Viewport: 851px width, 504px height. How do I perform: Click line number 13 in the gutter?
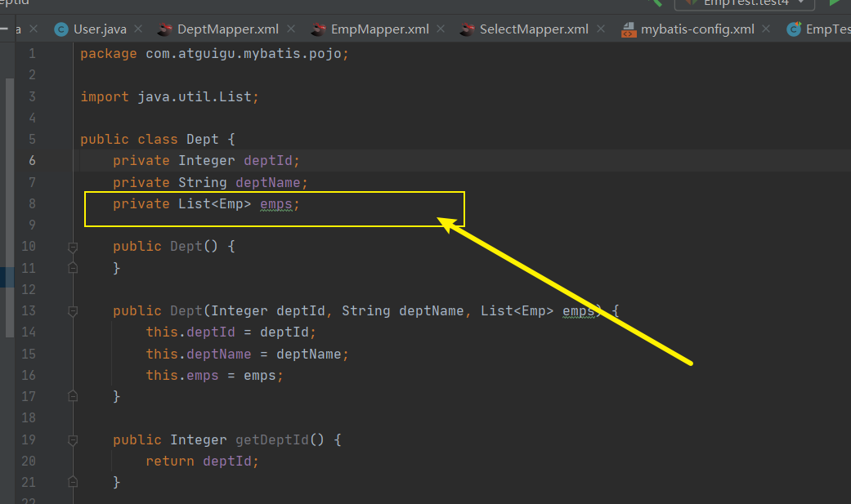click(29, 311)
